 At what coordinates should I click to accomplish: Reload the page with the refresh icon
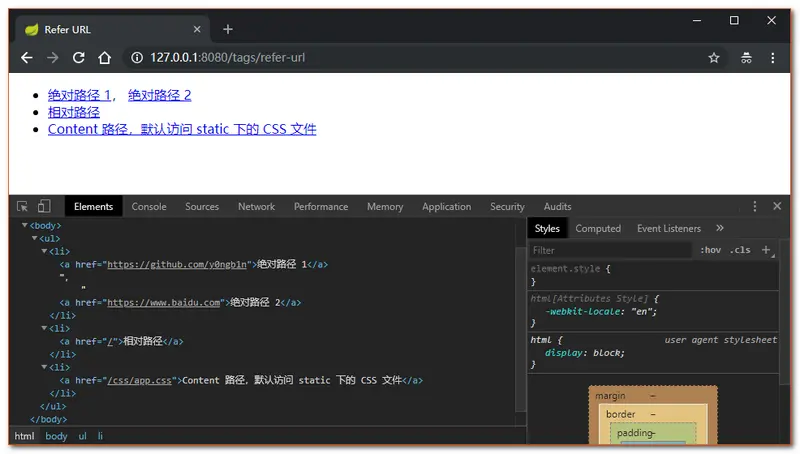79,58
